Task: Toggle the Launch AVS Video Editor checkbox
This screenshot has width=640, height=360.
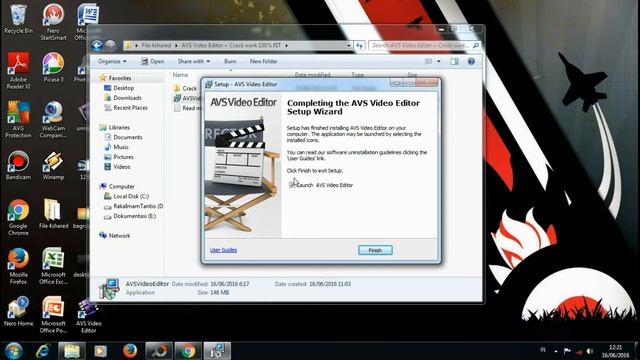Action: (292, 185)
